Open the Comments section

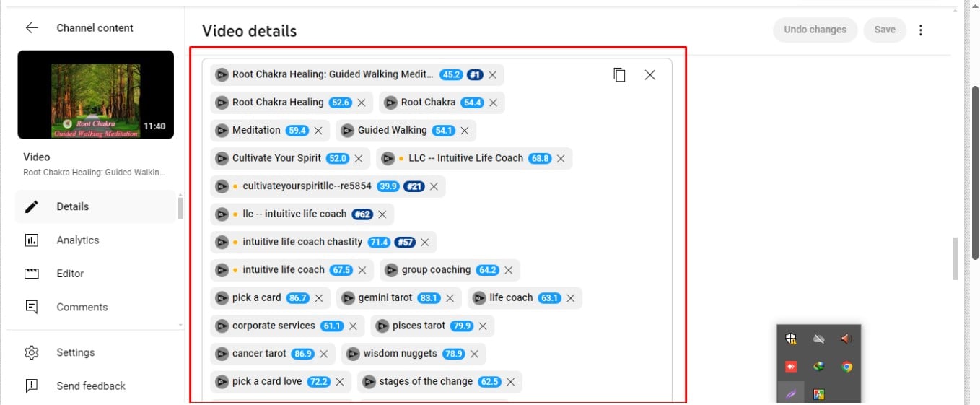(x=82, y=307)
